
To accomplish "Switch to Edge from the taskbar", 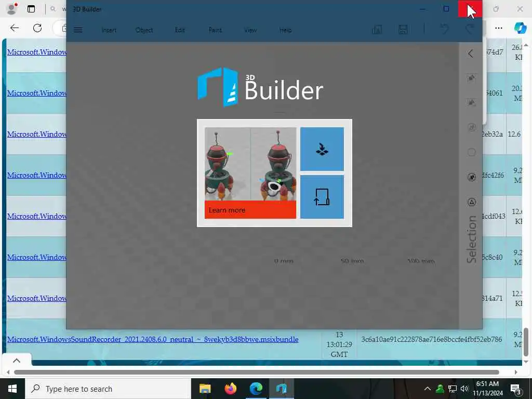I will 256,389.
